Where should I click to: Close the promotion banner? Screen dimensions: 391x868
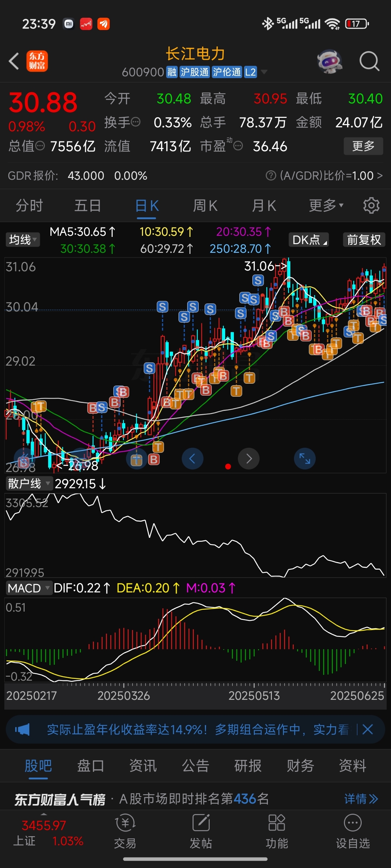click(x=367, y=729)
